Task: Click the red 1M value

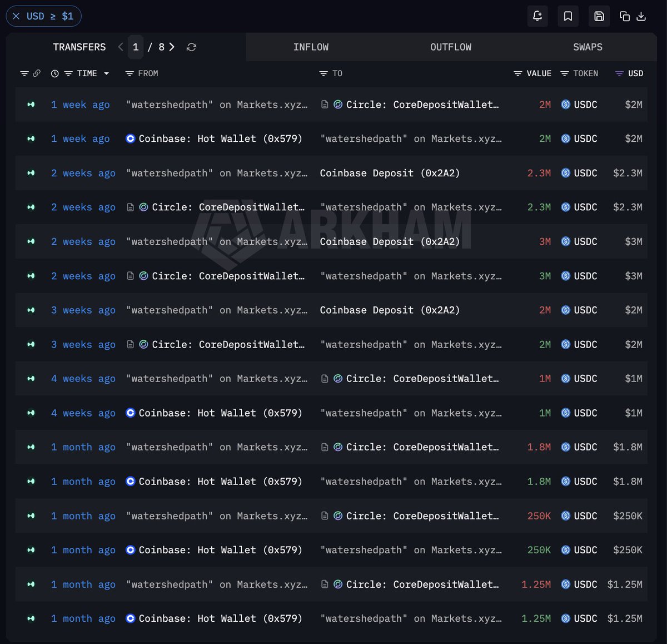Action: (x=545, y=379)
